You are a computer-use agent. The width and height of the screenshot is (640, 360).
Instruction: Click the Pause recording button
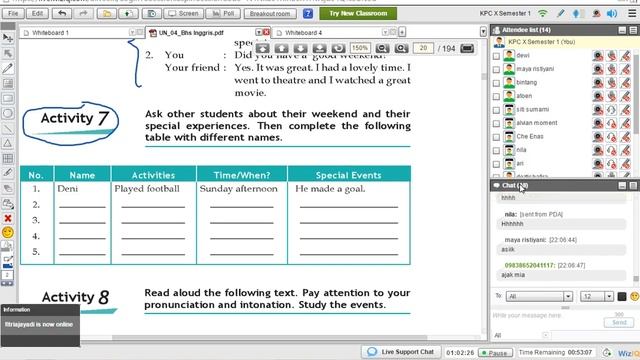coord(495,353)
